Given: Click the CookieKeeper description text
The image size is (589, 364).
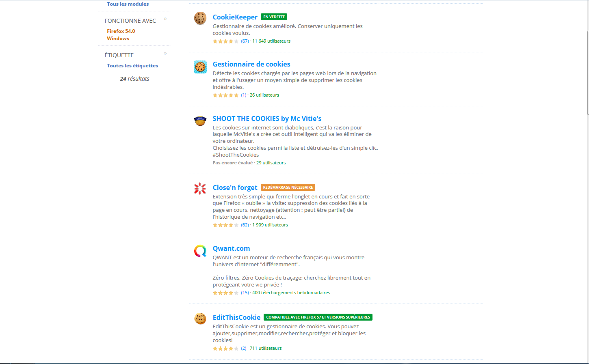Looking at the screenshot, I should pyautogui.click(x=288, y=30).
